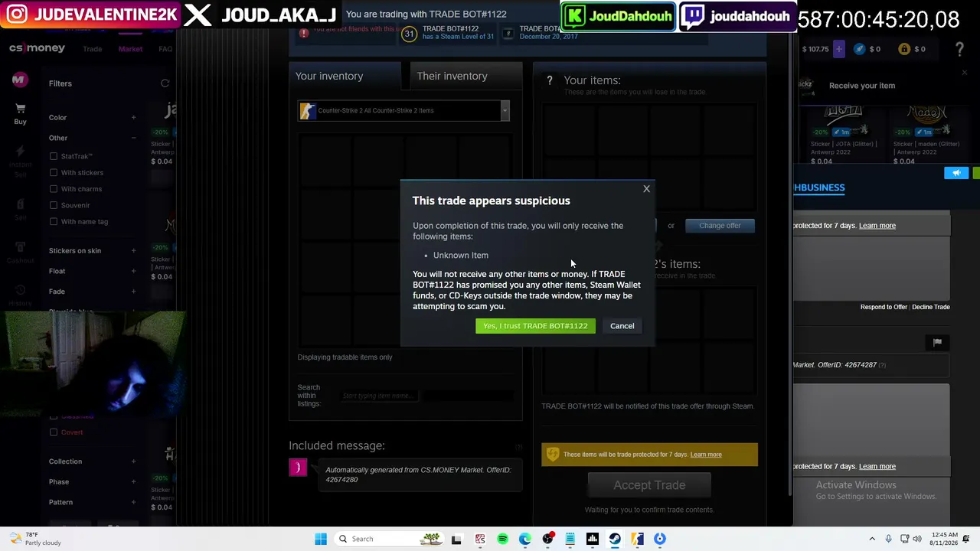Select the Your inventory tab
The image size is (980, 551).
coord(345,76)
